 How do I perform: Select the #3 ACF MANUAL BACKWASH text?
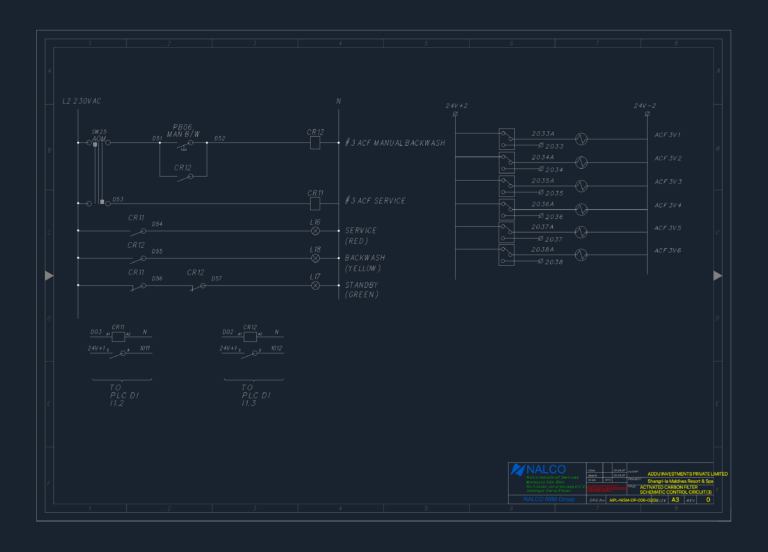pos(395,143)
